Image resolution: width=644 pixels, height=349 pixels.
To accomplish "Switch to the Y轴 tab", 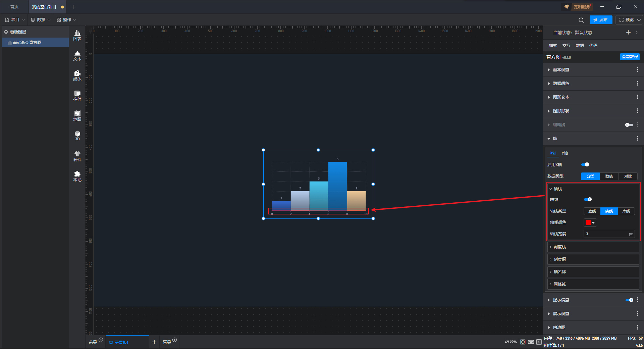I will point(565,153).
